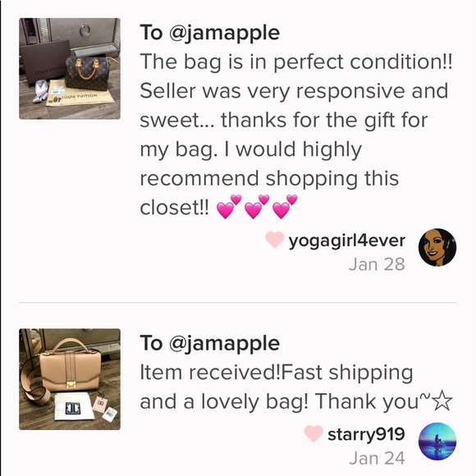
Task: Select the Jan 24 review date
Action: (x=377, y=458)
